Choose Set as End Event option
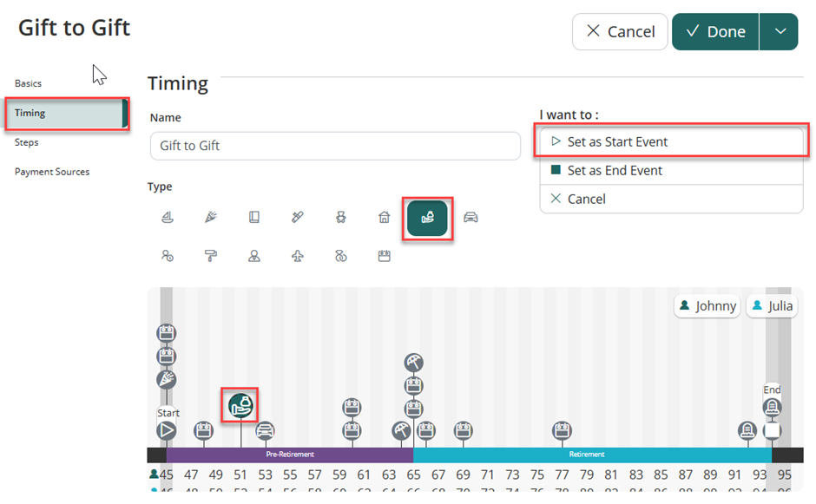The width and height of the screenshot is (816, 504). [x=614, y=171]
